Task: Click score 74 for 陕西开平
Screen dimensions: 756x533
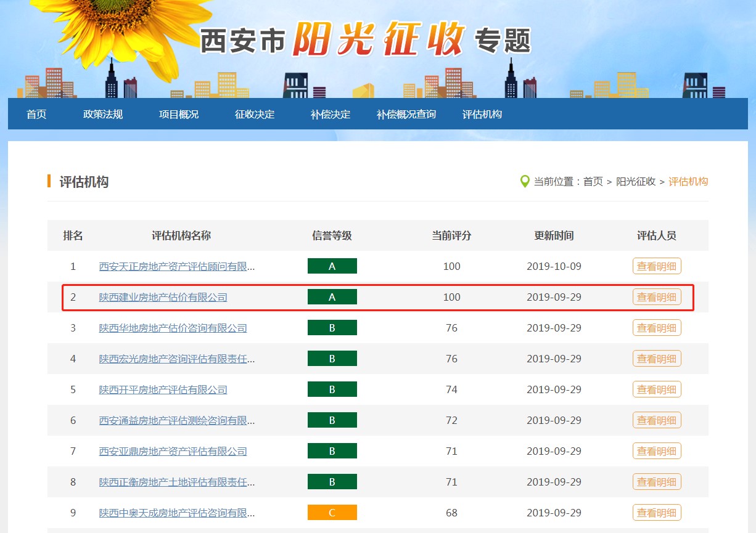Action: pyautogui.click(x=451, y=389)
